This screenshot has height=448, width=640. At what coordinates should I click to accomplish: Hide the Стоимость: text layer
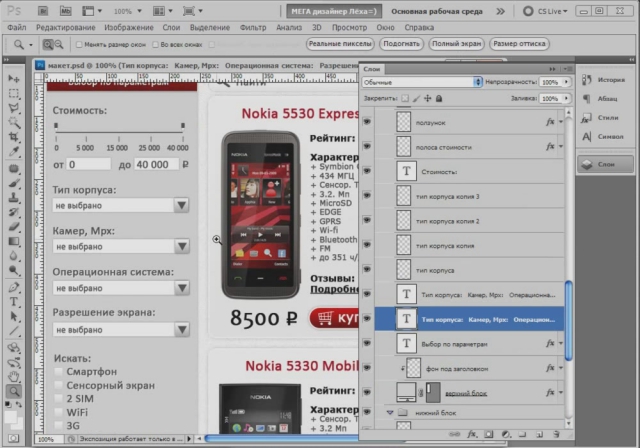pos(367,171)
